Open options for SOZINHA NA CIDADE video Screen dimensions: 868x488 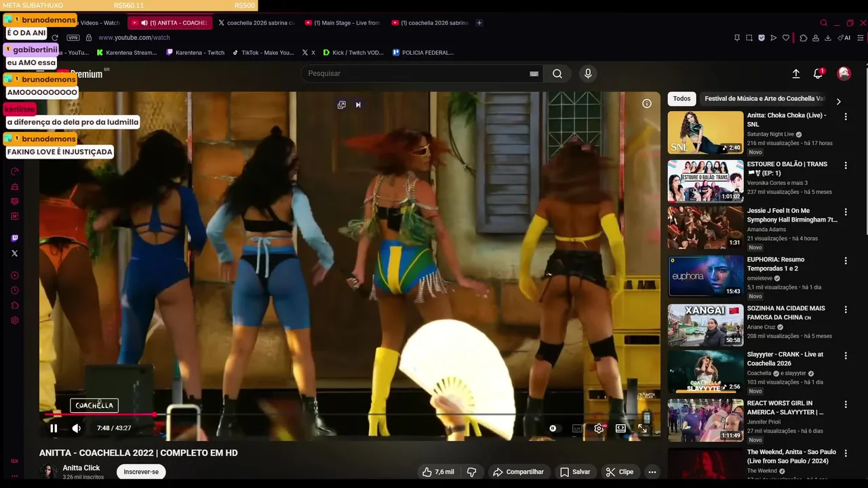(846, 310)
